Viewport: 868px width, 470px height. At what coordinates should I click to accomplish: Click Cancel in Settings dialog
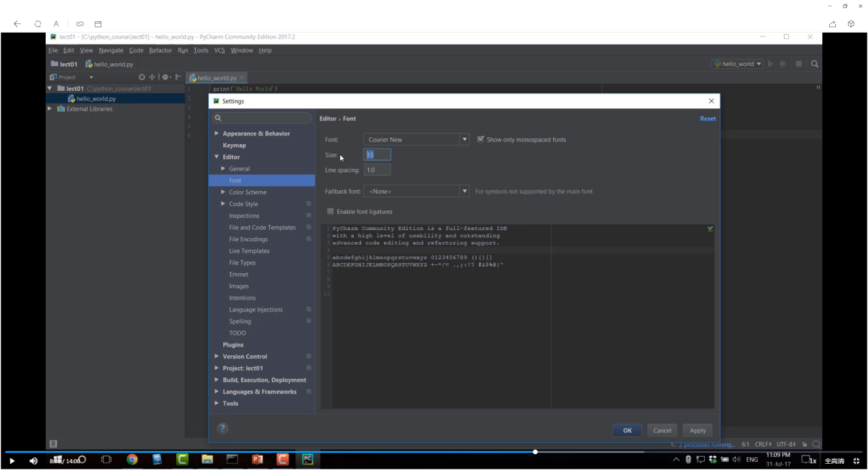pos(662,431)
